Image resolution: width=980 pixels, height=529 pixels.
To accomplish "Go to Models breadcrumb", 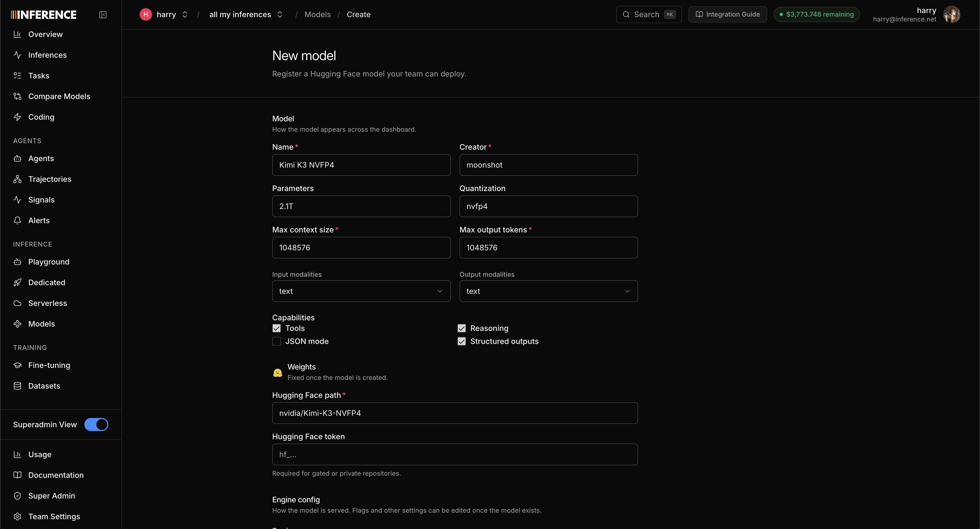I will tap(317, 14).
